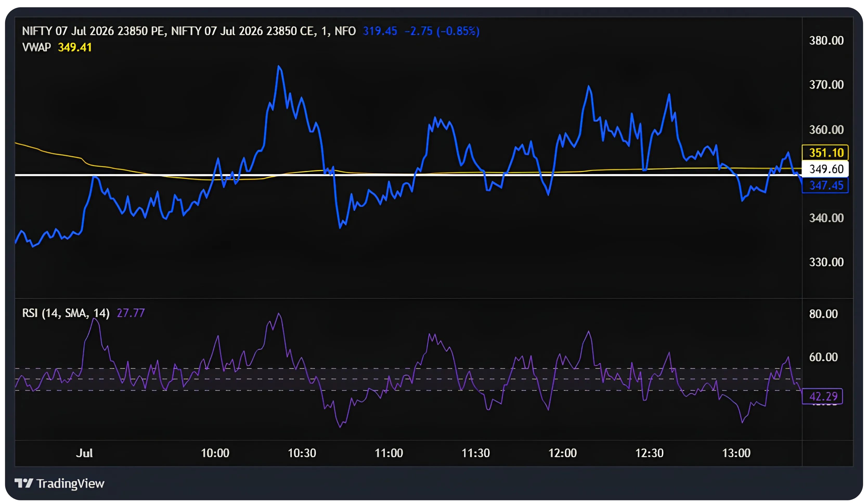
Task: Click the 60.00 RSI axis label
Action: (823, 357)
